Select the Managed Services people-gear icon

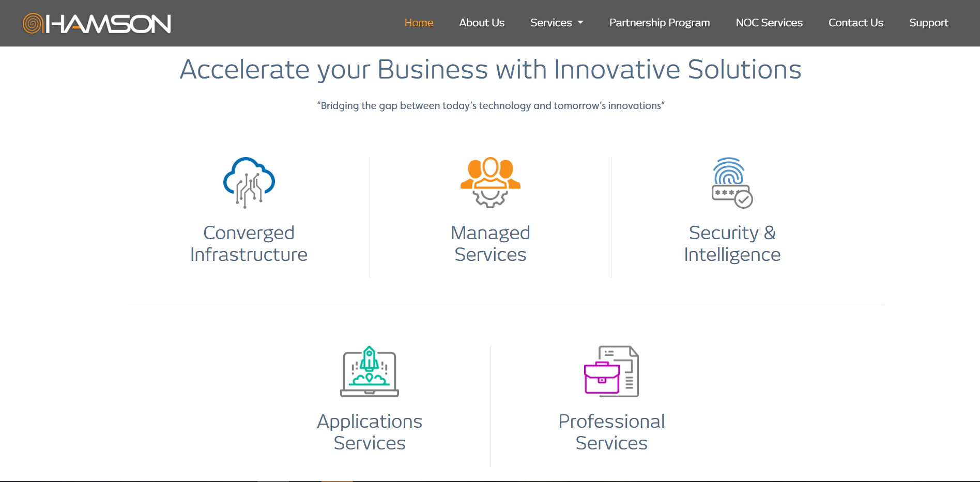[x=491, y=182]
